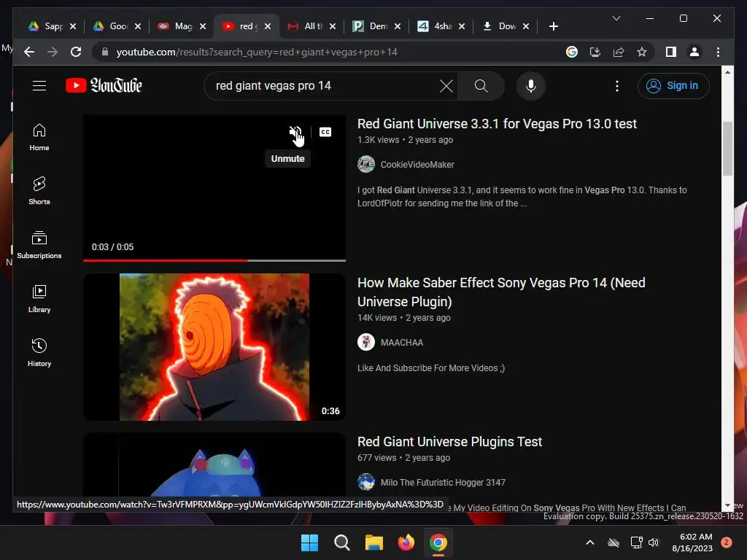Open How Make Saber Effect video title
The image size is (747, 560).
(501, 292)
